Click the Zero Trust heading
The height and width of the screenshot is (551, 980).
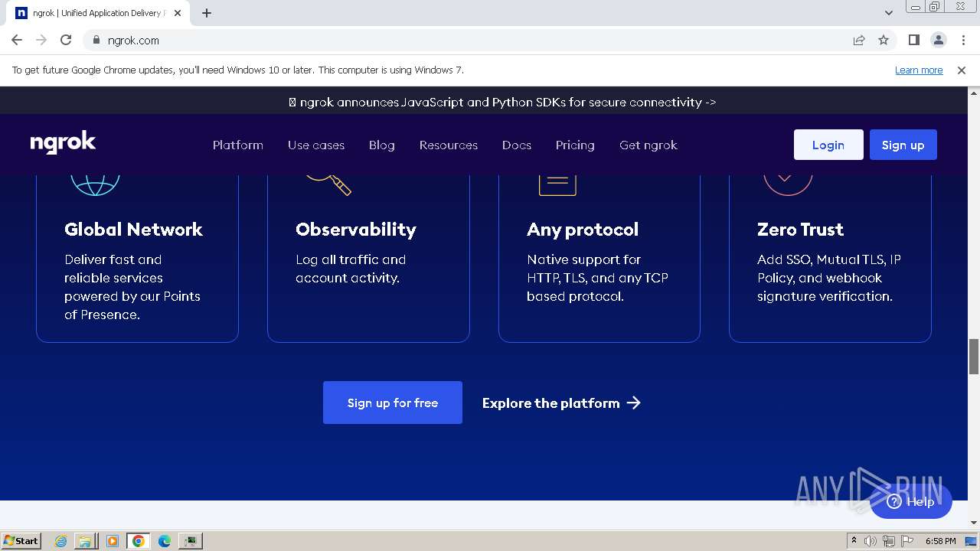click(800, 230)
